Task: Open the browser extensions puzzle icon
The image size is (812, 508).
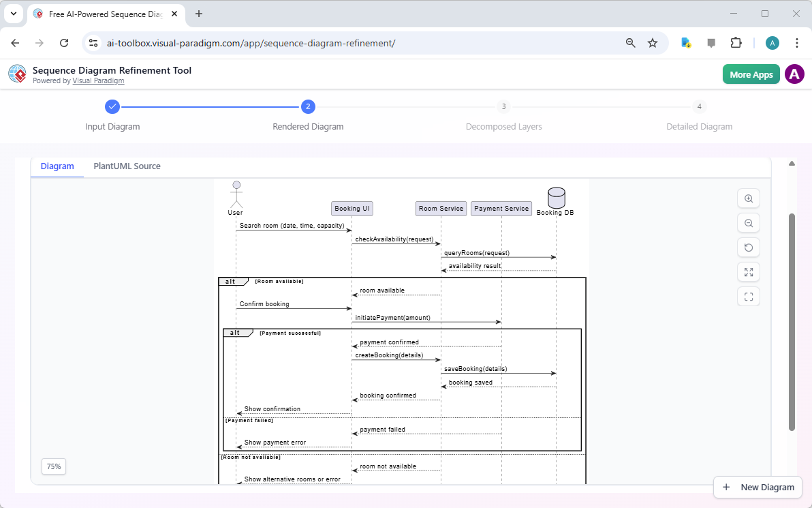Action: (x=736, y=42)
